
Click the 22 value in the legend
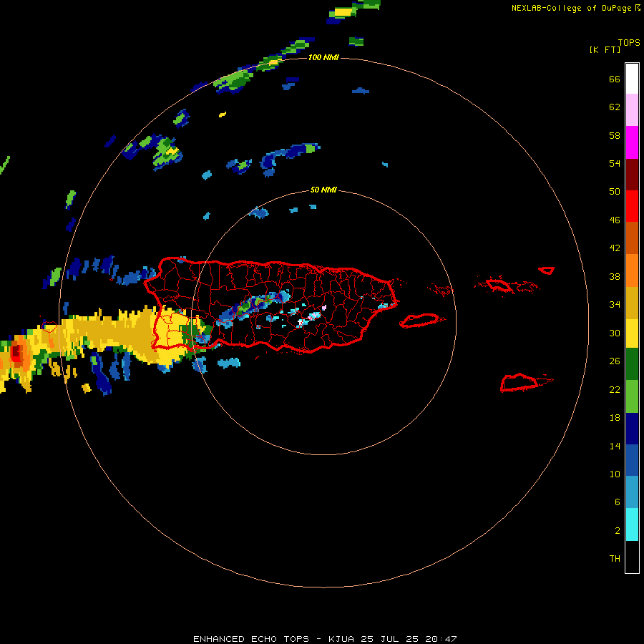coord(615,389)
